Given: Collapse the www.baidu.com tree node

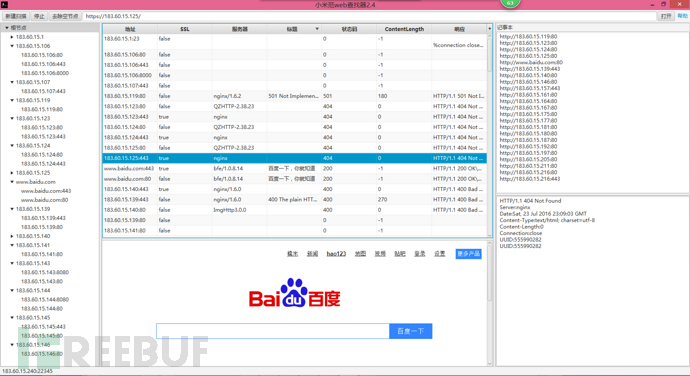Looking at the screenshot, I should point(12,182).
